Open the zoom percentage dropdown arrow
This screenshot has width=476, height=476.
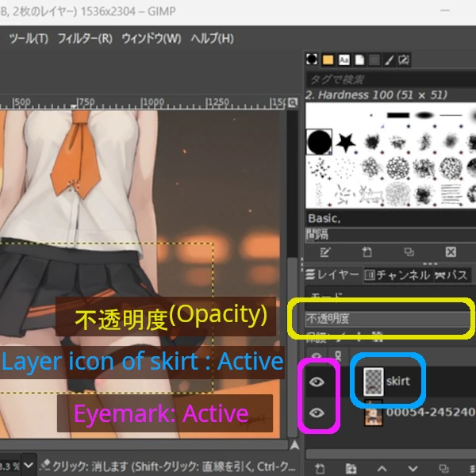29,465
